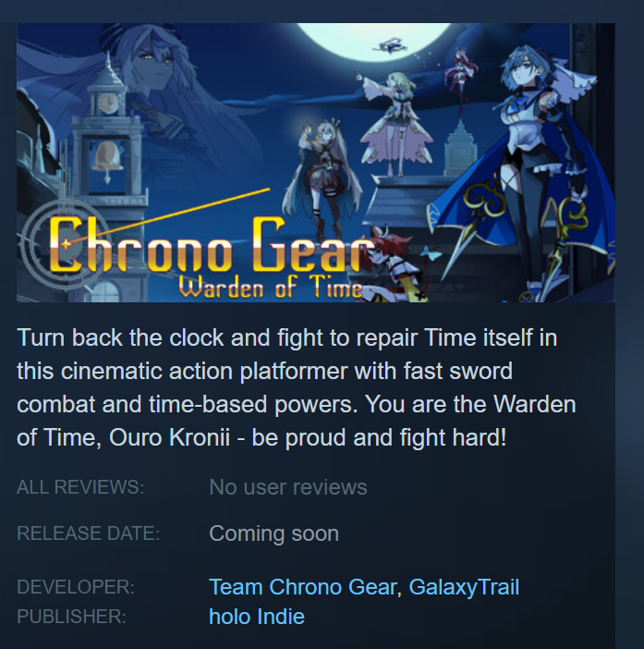This screenshot has height=649, width=644.
Task: Click the pink-dressed character on the rooftop
Action: pos(393,124)
